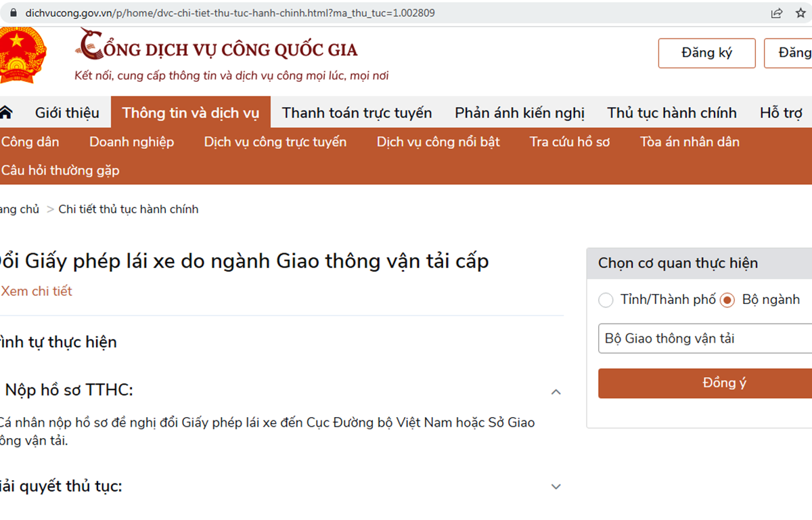Open the Xem chi tiết link

click(x=37, y=291)
